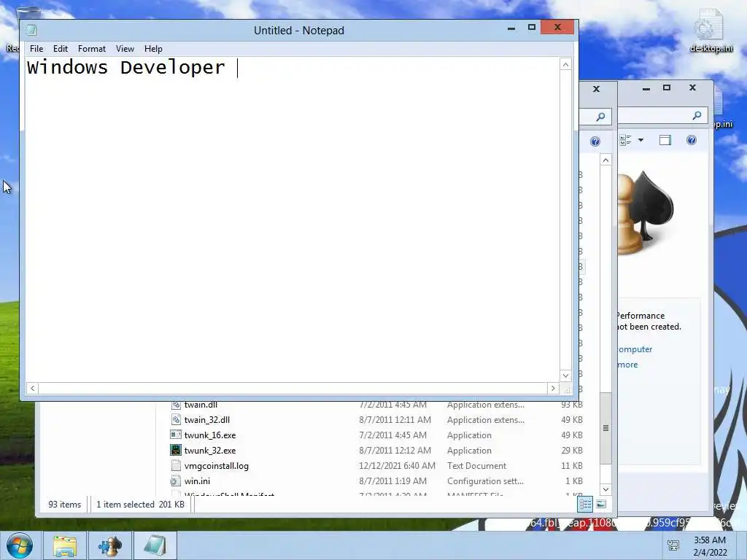
Task: Open the Format menu in Notepad
Action: tap(91, 49)
